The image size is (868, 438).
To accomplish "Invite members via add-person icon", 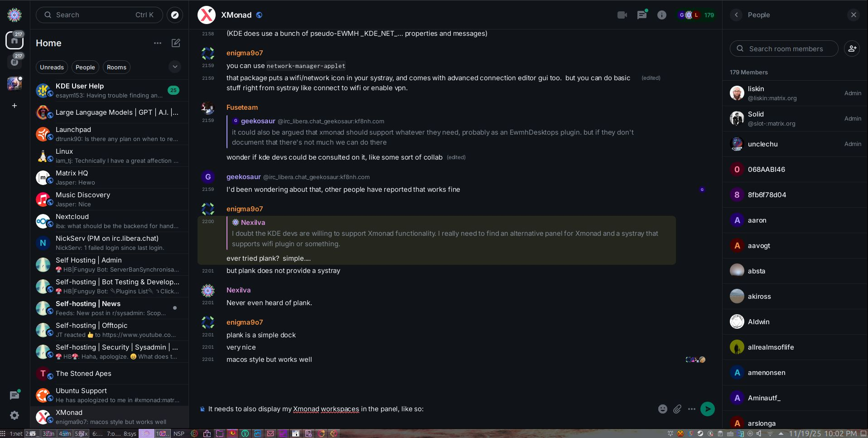I will [852, 49].
